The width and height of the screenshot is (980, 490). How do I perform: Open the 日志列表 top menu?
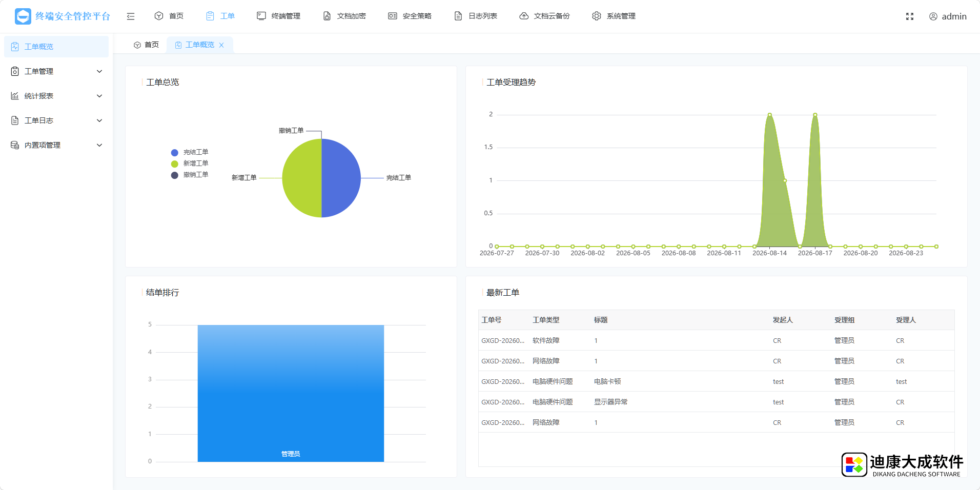[x=483, y=16]
